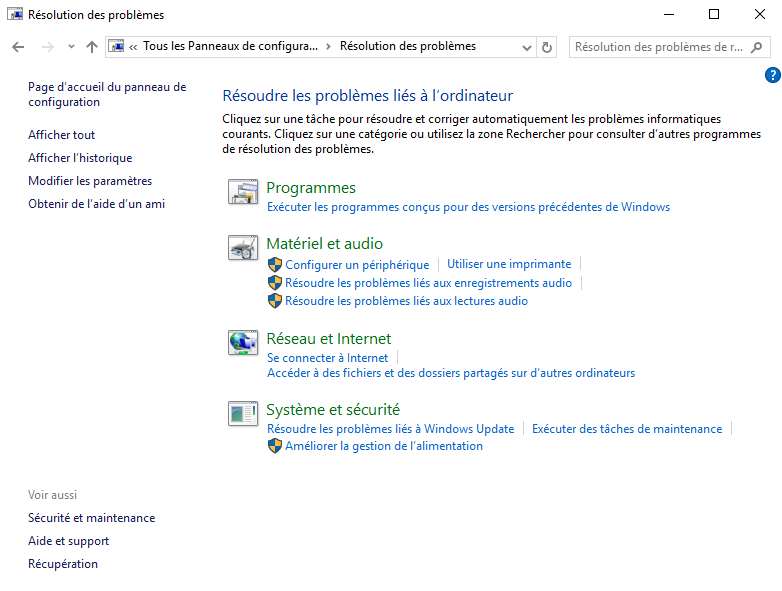Click Résoudre les problèmes liés aux lectures audio

click(406, 301)
